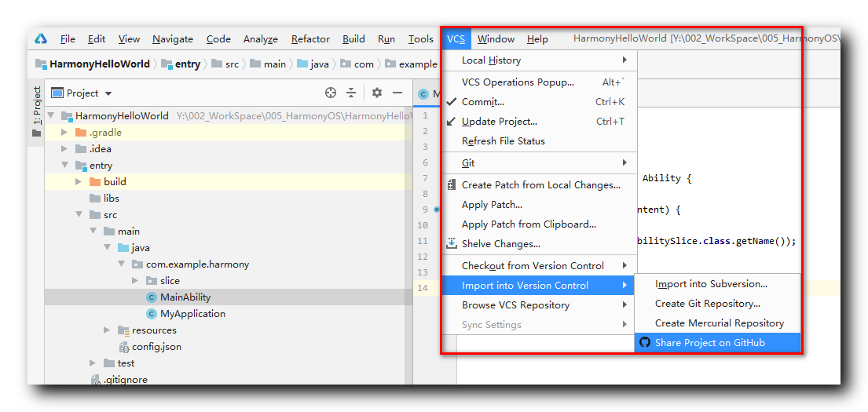Expand the .gradle folder

pos(64,133)
